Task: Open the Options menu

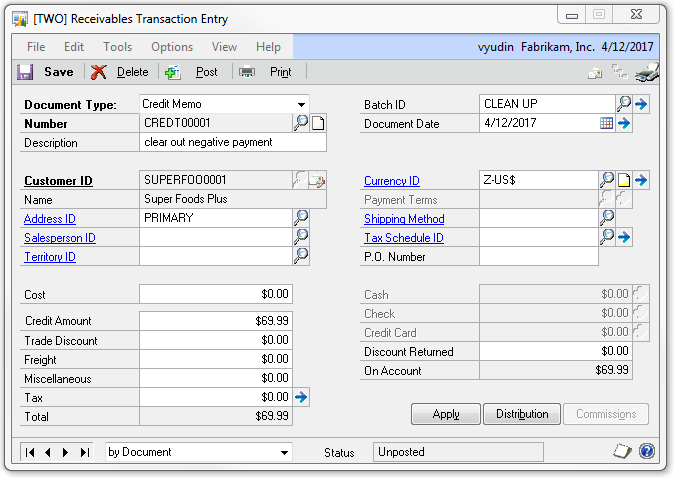Action: 172,47
